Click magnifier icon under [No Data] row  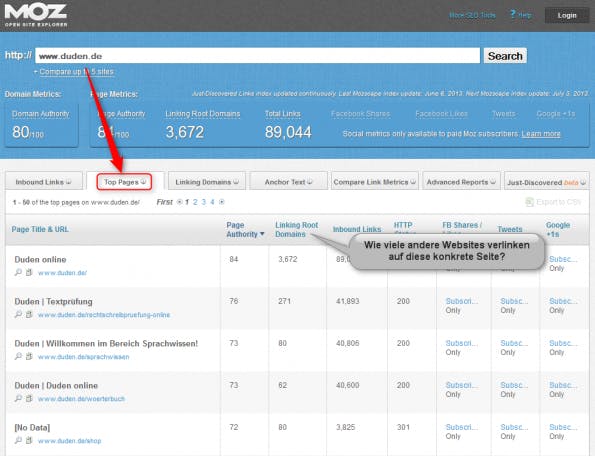click(x=18, y=440)
